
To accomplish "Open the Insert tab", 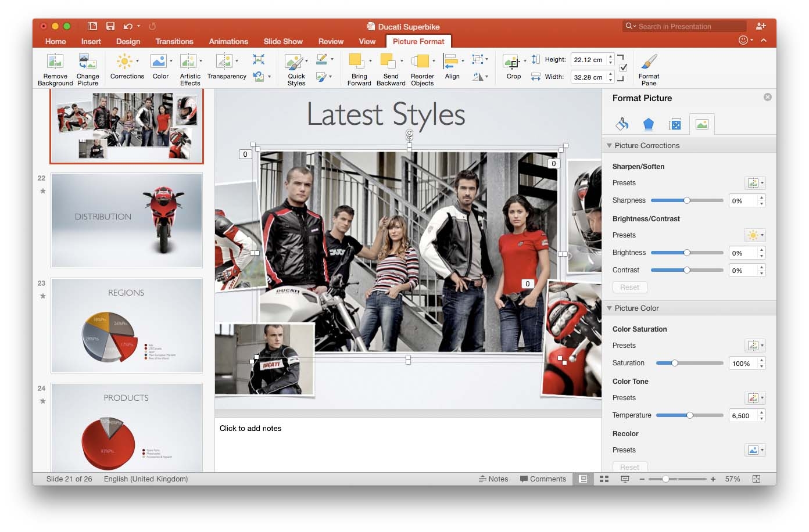I will point(91,41).
